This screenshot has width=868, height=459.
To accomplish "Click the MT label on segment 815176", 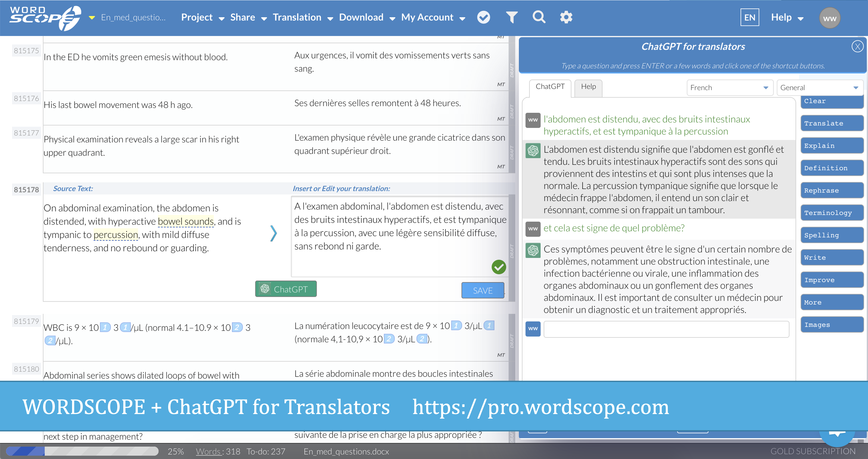I will [501, 119].
